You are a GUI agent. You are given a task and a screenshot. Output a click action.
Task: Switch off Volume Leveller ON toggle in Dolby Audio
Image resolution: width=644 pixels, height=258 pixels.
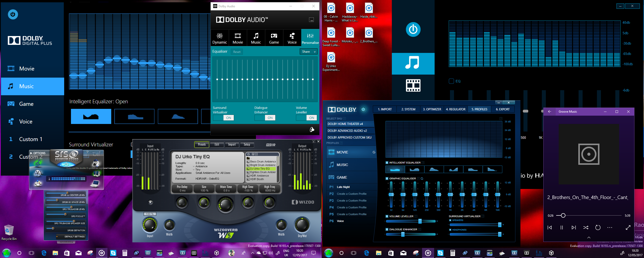[x=307, y=118]
